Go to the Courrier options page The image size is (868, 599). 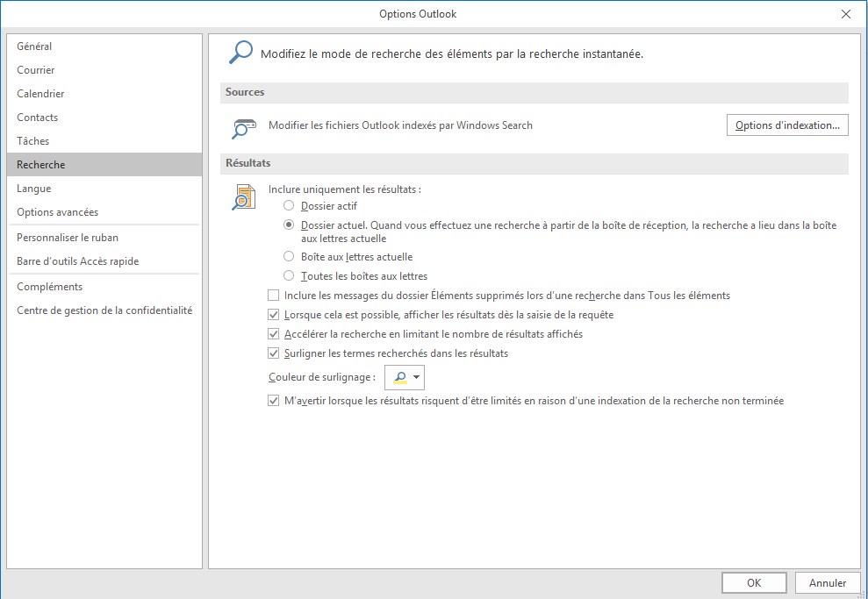coord(104,70)
